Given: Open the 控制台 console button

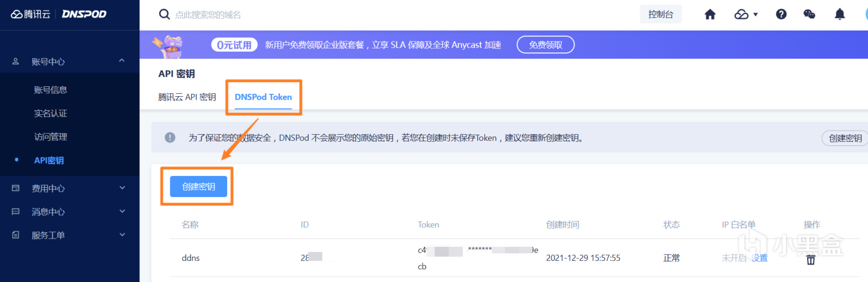Looking at the screenshot, I should pyautogui.click(x=661, y=14).
